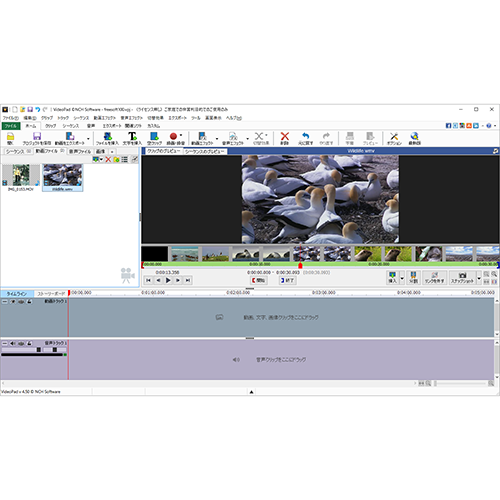Click the Split clip button under the preview
Screen dimensions: 500x500
(x=413, y=277)
